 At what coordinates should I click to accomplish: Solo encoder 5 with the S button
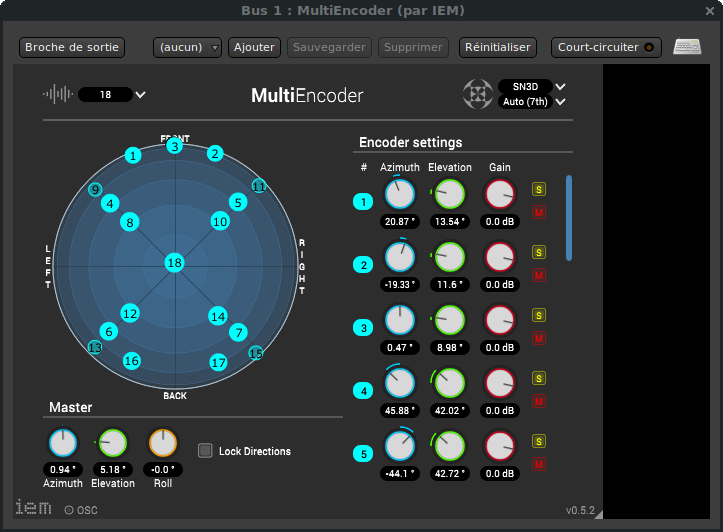click(x=539, y=442)
